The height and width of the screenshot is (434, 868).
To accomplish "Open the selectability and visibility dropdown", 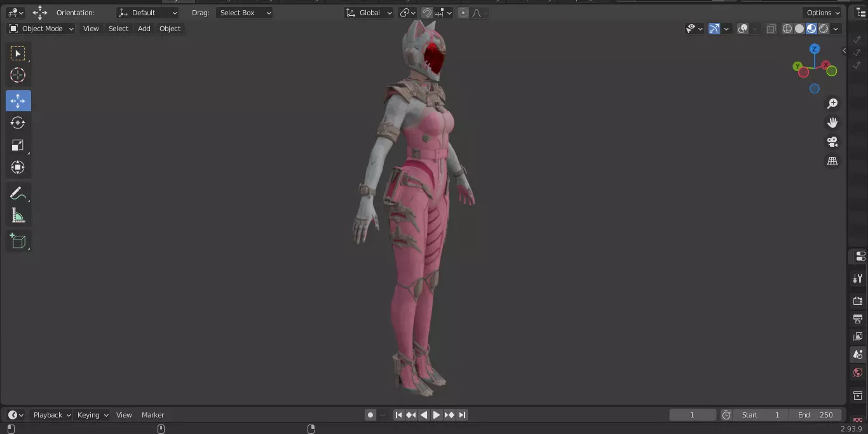I will 695,29.
